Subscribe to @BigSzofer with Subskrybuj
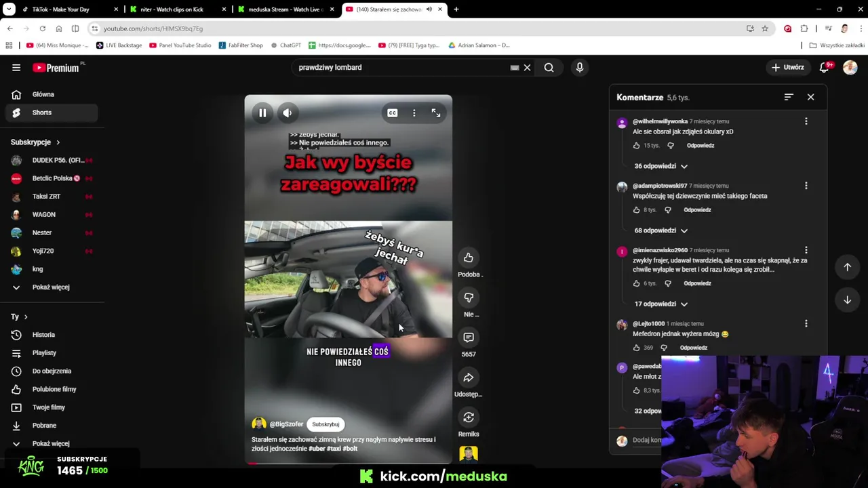The width and height of the screenshot is (868, 488). coord(325,424)
